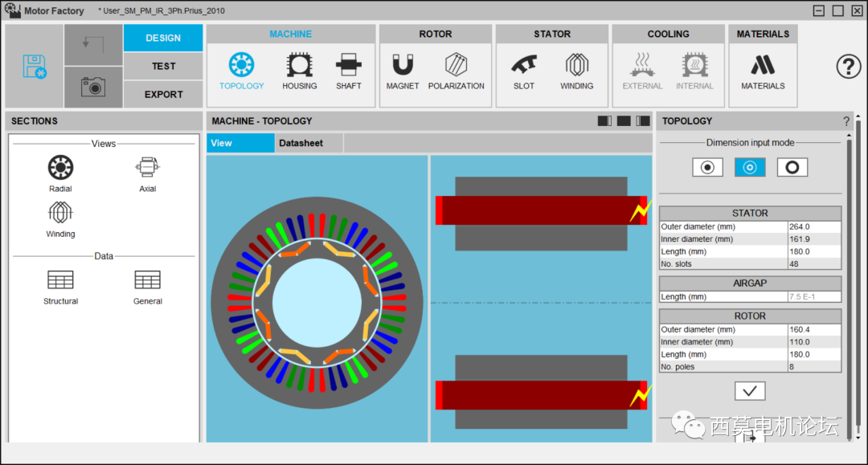Confirm topology values with the checkmark button

pos(750,391)
